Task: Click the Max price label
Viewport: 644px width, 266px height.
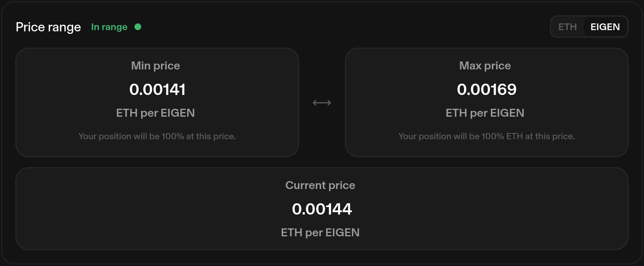Action: (485, 66)
